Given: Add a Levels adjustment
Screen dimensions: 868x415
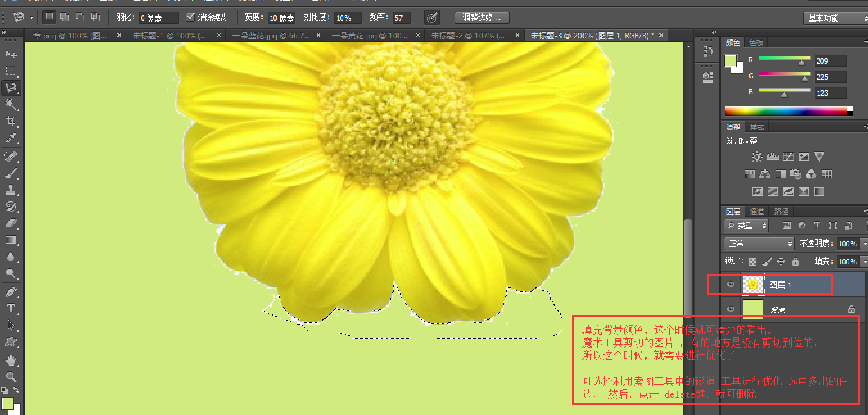Looking at the screenshot, I should pos(773,157).
